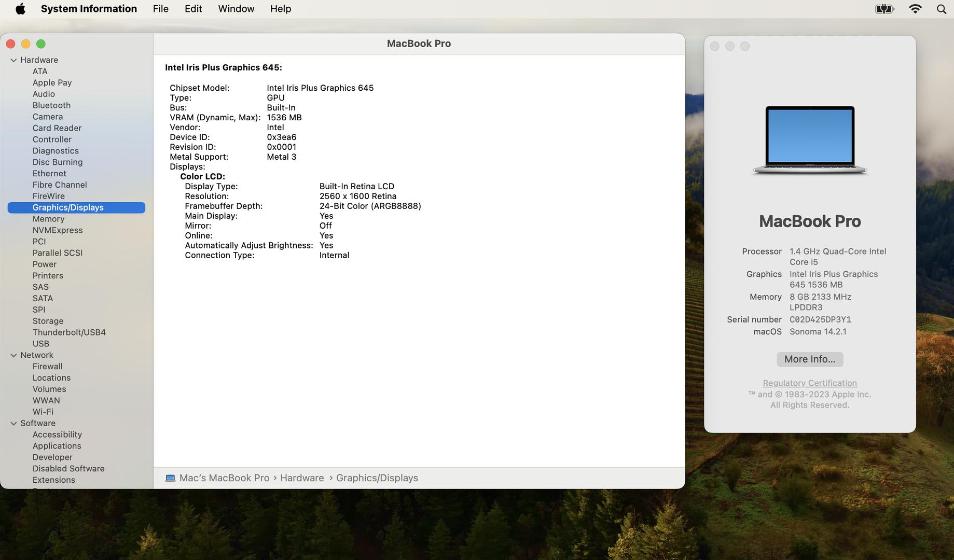Open the File menu
This screenshot has height=560, width=954.
(160, 9)
